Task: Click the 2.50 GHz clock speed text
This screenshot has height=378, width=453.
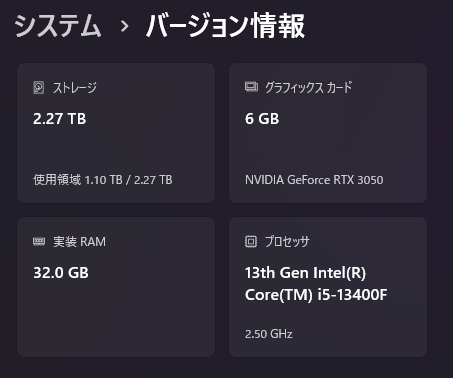Action: coord(269,334)
